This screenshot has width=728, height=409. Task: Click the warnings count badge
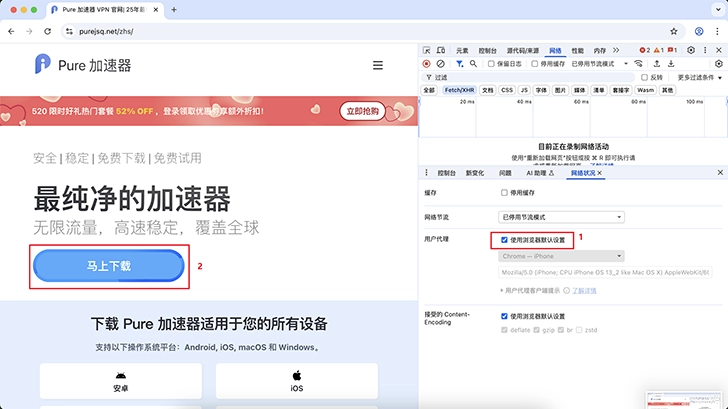click(x=659, y=50)
